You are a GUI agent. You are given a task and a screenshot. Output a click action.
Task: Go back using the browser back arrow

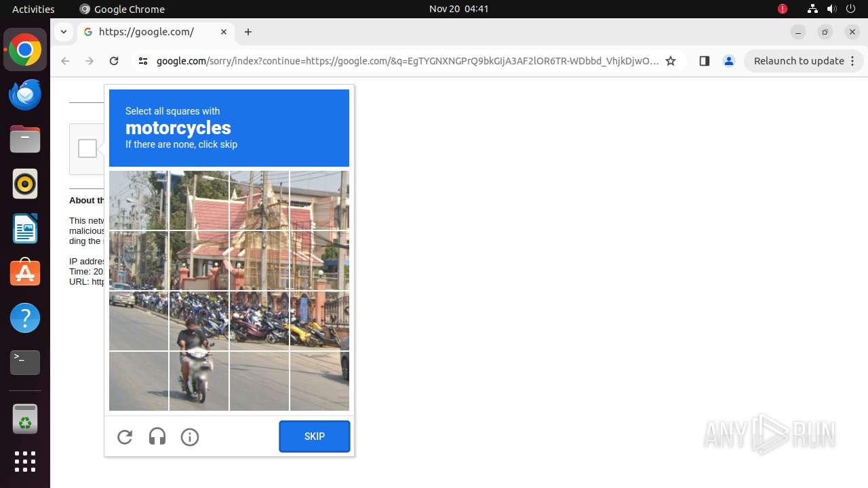pyautogui.click(x=65, y=61)
